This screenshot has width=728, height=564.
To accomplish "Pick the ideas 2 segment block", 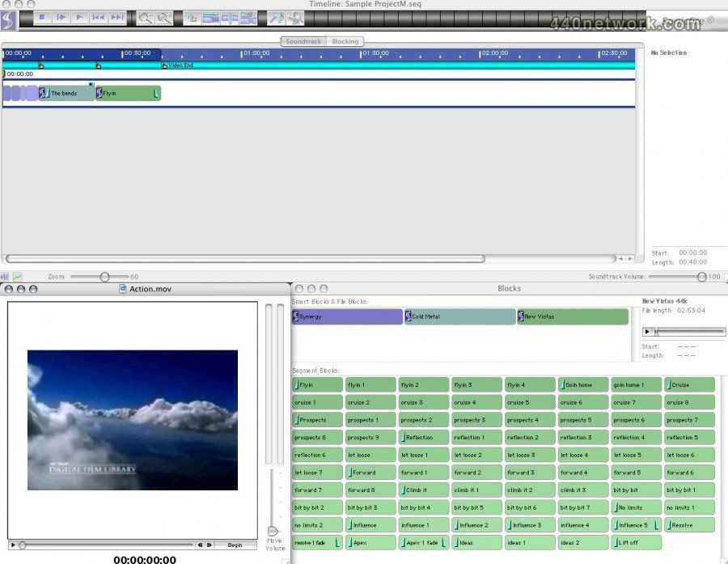I will pos(583,543).
